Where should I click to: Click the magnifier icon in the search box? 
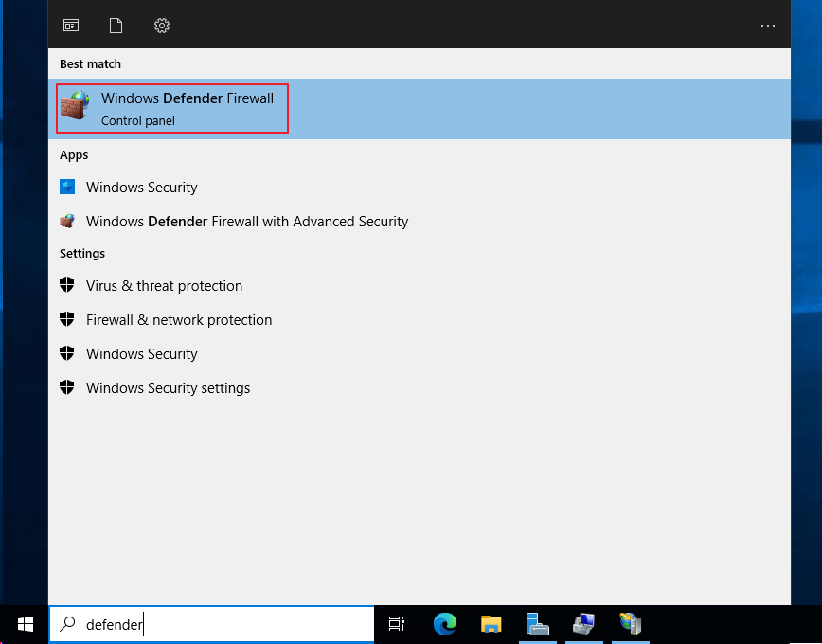pos(67,623)
